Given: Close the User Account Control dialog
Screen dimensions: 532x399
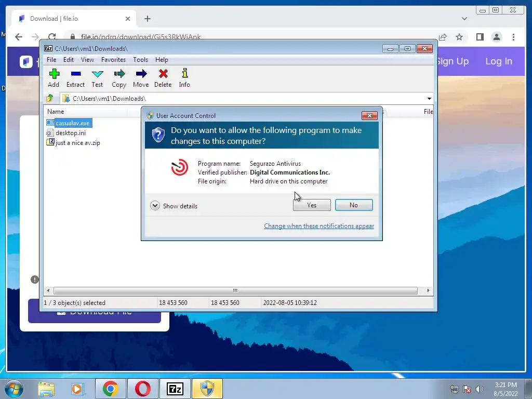Looking at the screenshot, I should pos(369,116).
